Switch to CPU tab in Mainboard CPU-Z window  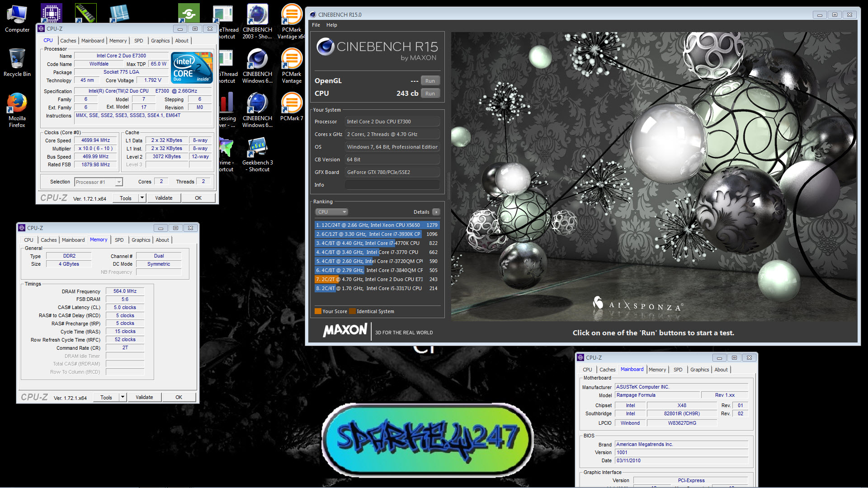pyautogui.click(x=587, y=370)
